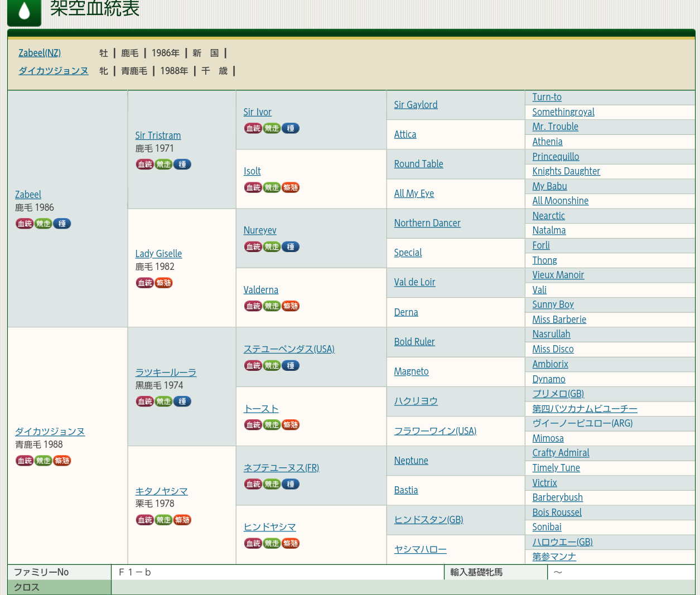700x595 pixels.
Task: Open the Bold Ruler link
Action: 414,342
